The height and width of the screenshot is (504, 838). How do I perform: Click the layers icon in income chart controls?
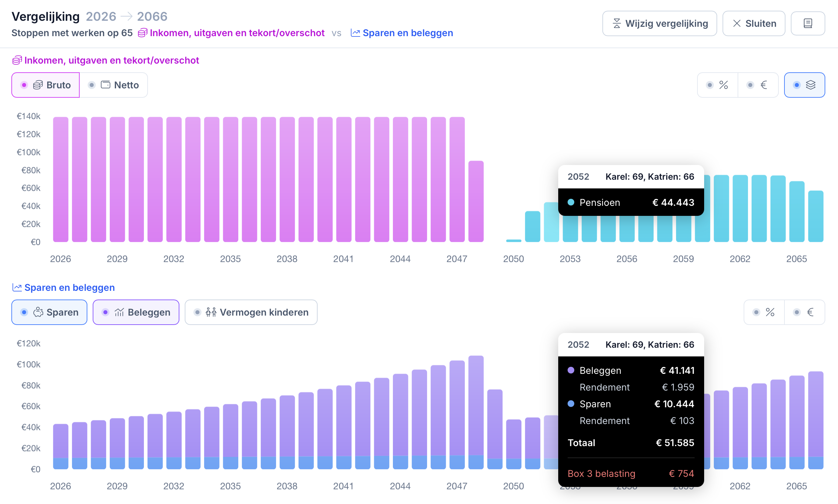(x=811, y=85)
